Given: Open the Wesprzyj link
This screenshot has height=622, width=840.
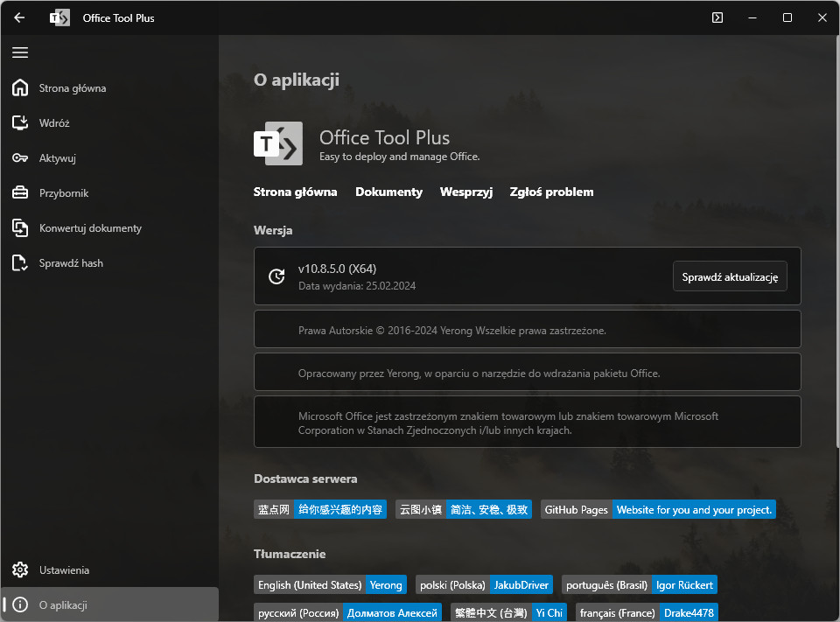Looking at the screenshot, I should (x=466, y=192).
